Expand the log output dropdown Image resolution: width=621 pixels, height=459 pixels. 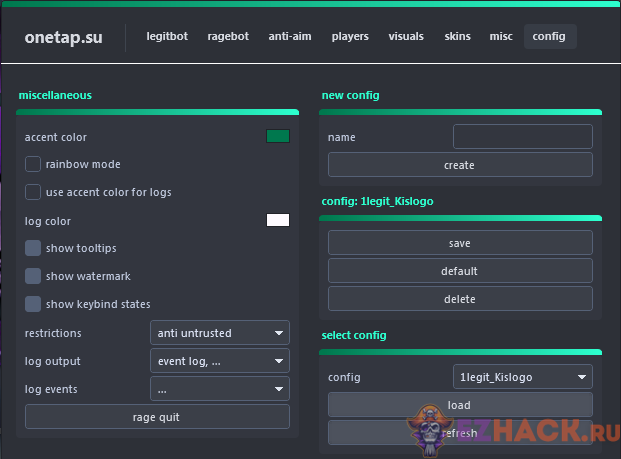pos(220,361)
